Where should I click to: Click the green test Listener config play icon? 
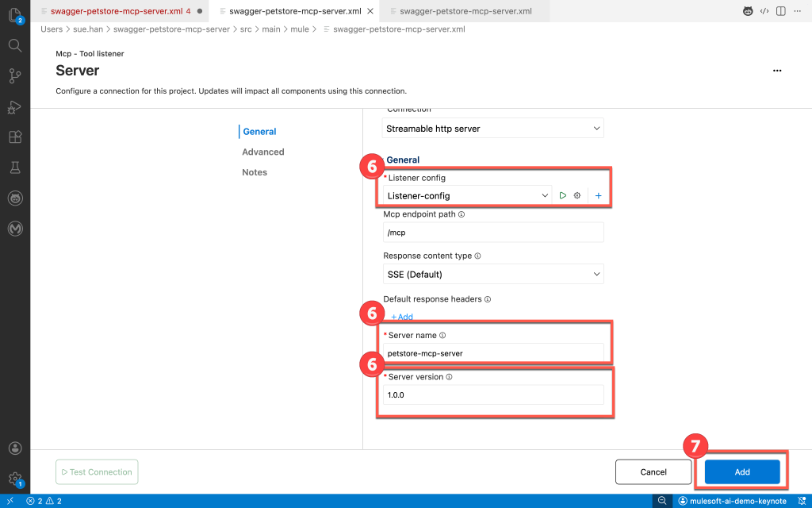click(x=563, y=195)
